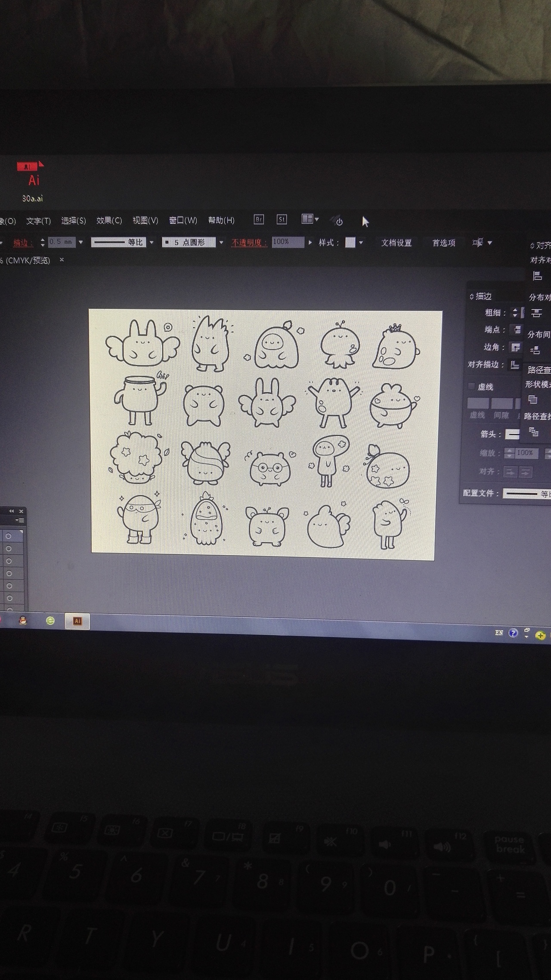This screenshot has width=551, height=980.
Task: Click the 首选项 button
Action: [444, 243]
